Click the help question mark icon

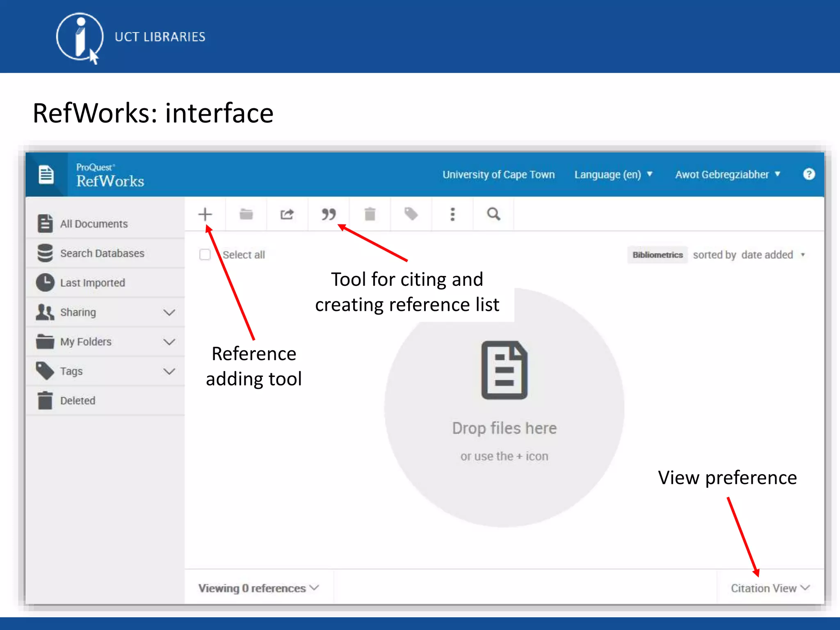pyautogui.click(x=809, y=174)
